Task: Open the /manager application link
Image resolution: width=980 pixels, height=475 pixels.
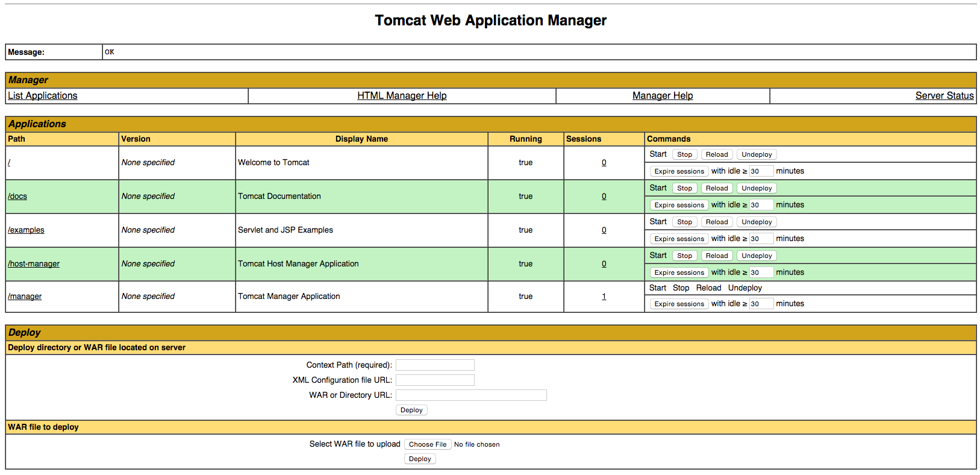Action: point(25,297)
